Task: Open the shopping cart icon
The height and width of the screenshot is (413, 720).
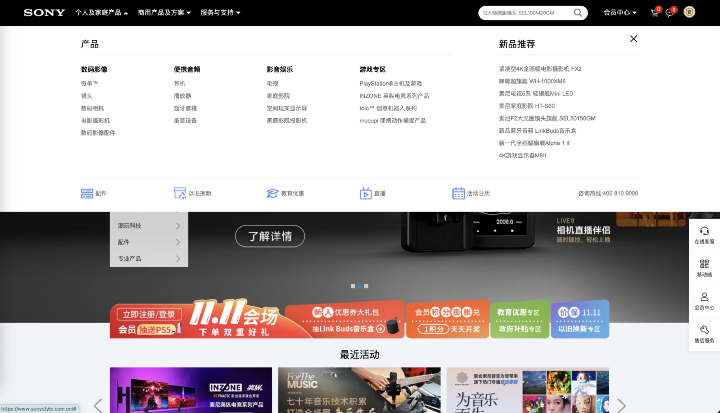Action: [655, 13]
